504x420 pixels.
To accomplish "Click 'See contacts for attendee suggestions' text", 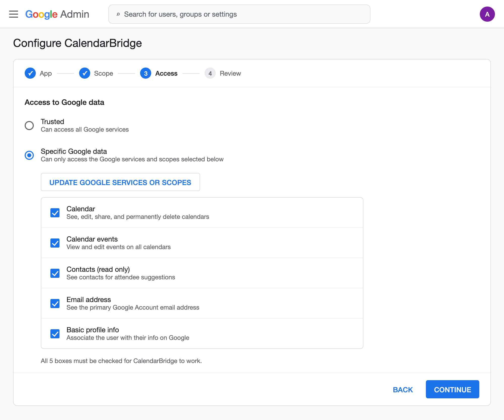I will click(x=121, y=277).
